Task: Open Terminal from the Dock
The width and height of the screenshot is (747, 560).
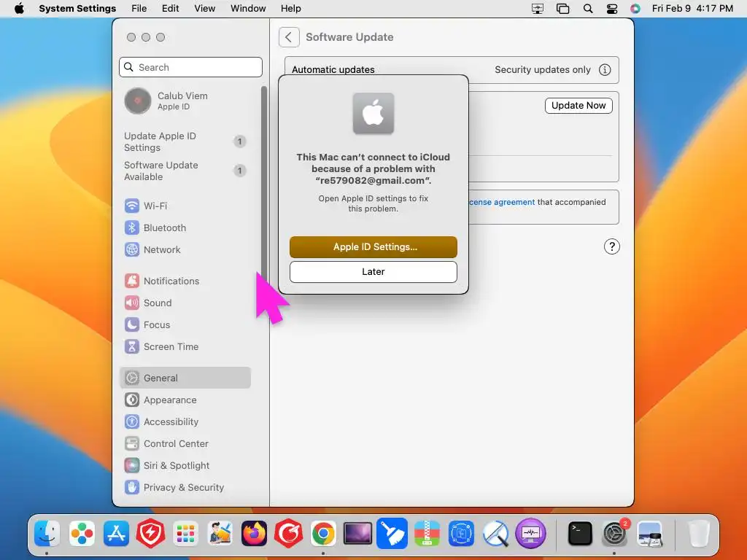Action: click(580, 533)
